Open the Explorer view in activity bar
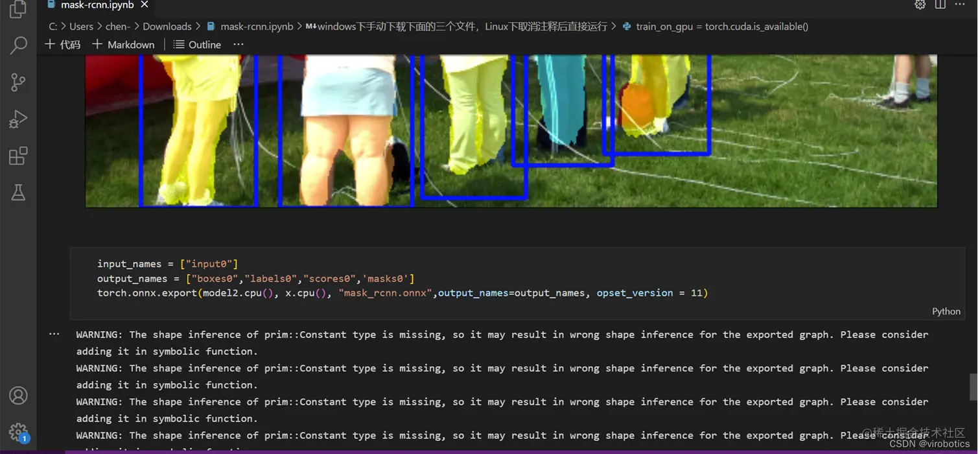 pos(18,9)
